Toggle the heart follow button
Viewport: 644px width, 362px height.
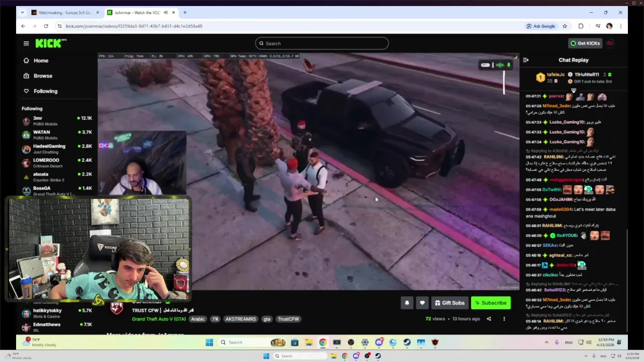pyautogui.click(x=423, y=303)
